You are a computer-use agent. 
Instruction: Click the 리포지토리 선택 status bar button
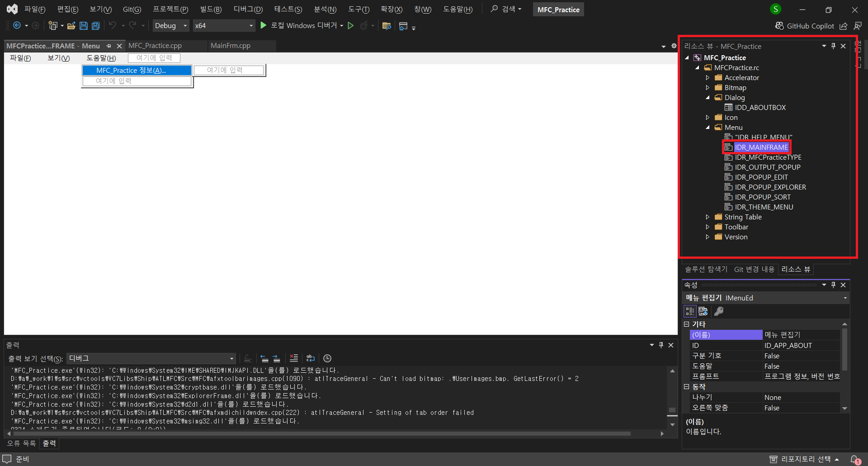pos(805,459)
